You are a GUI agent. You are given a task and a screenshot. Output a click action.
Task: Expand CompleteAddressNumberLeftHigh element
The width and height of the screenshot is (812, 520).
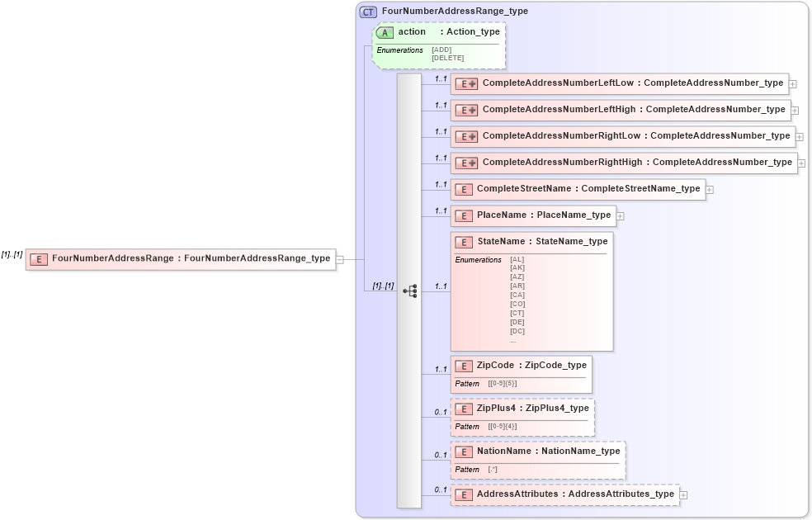(x=794, y=109)
